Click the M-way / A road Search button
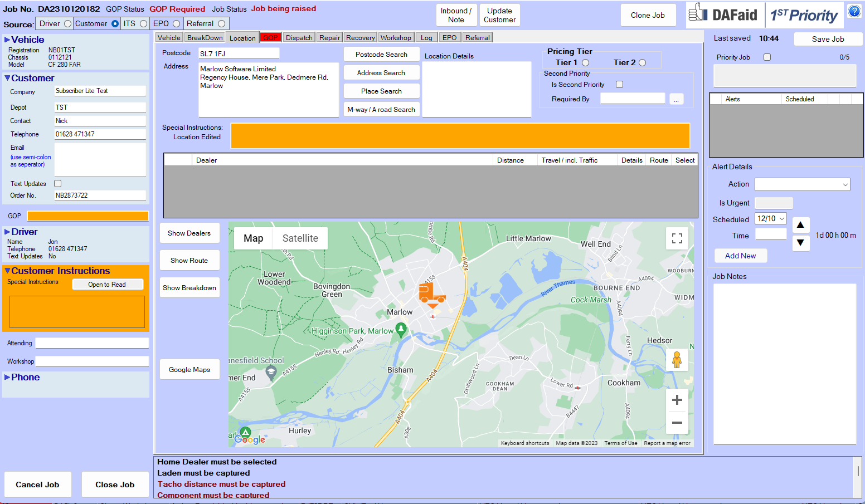 [381, 110]
